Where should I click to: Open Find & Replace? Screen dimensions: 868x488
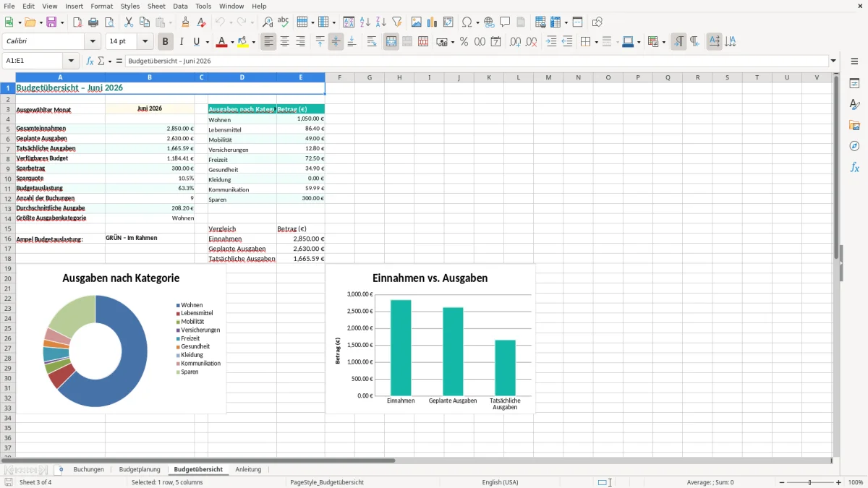click(x=268, y=22)
